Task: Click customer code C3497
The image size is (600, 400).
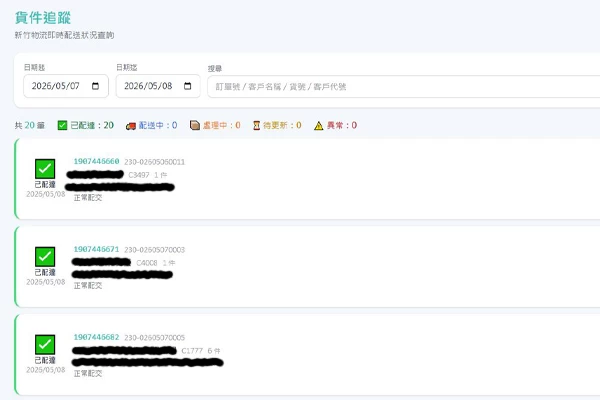Action: coord(139,175)
